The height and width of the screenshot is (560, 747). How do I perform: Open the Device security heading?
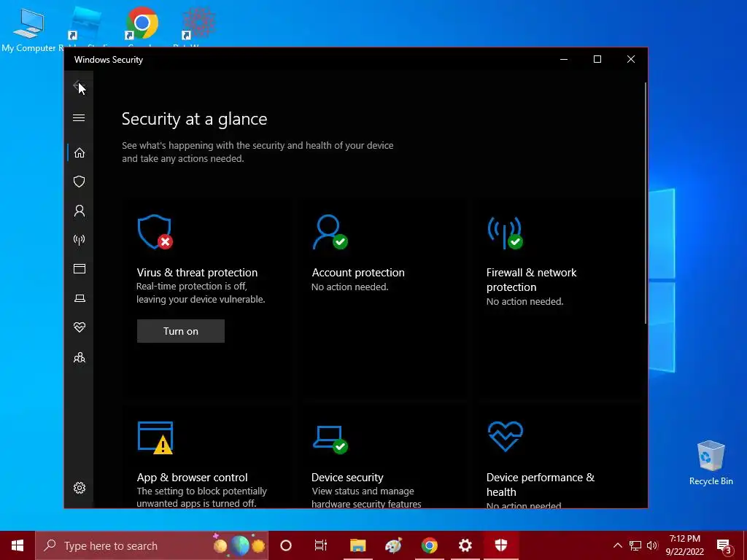tap(347, 477)
